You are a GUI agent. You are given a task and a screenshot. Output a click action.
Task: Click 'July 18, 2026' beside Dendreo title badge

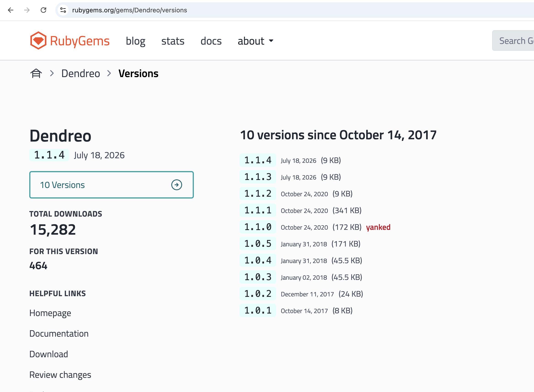point(99,155)
